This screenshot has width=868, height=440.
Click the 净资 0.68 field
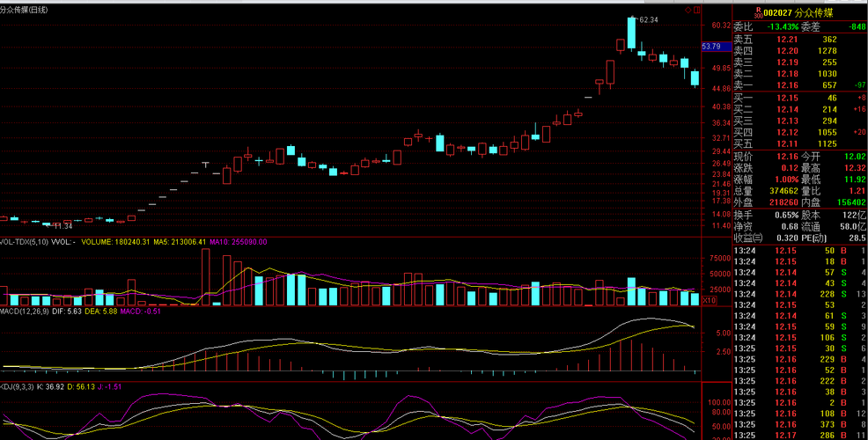[766, 226]
